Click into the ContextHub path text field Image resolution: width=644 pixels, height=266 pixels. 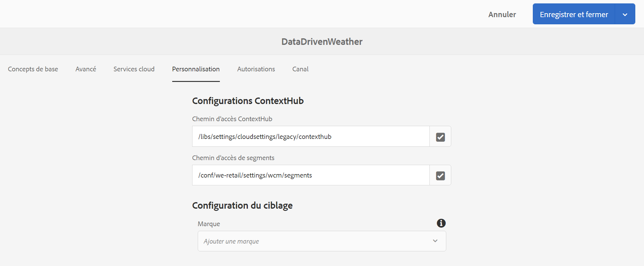pyautogui.click(x=310, y=136)
